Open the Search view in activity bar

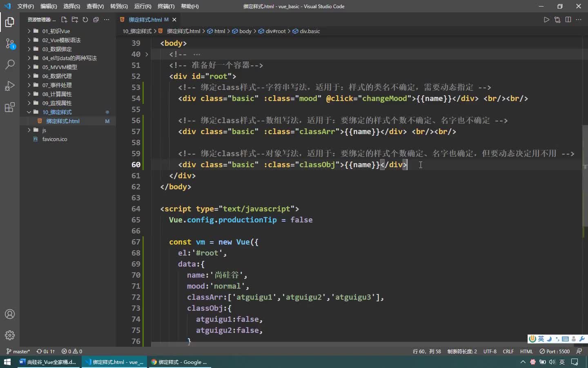point(10,65)
